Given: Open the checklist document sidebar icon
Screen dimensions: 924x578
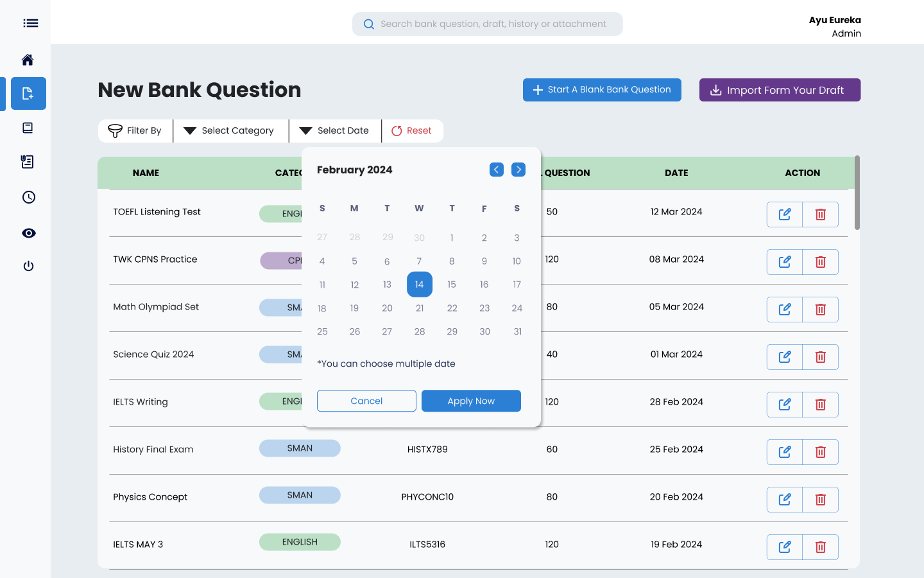Looking at the screenshot, I should (x=28, y=162).
